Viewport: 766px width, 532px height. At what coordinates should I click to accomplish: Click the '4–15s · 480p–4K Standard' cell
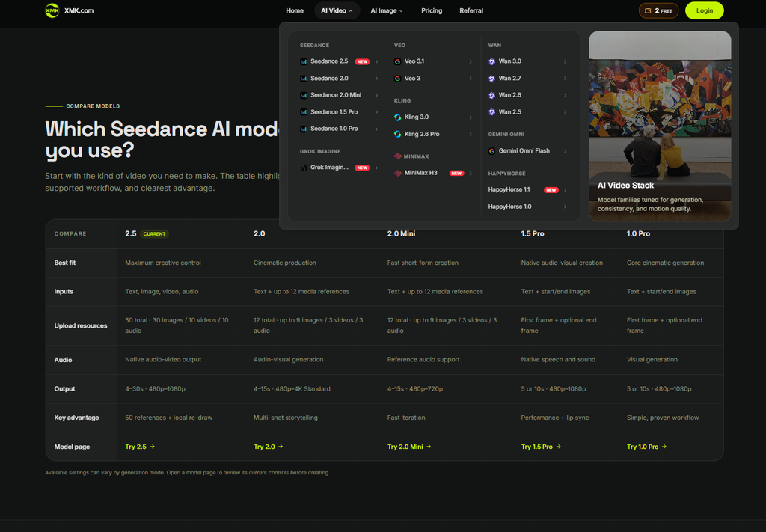pyautogui.click(x=292, y=389)
